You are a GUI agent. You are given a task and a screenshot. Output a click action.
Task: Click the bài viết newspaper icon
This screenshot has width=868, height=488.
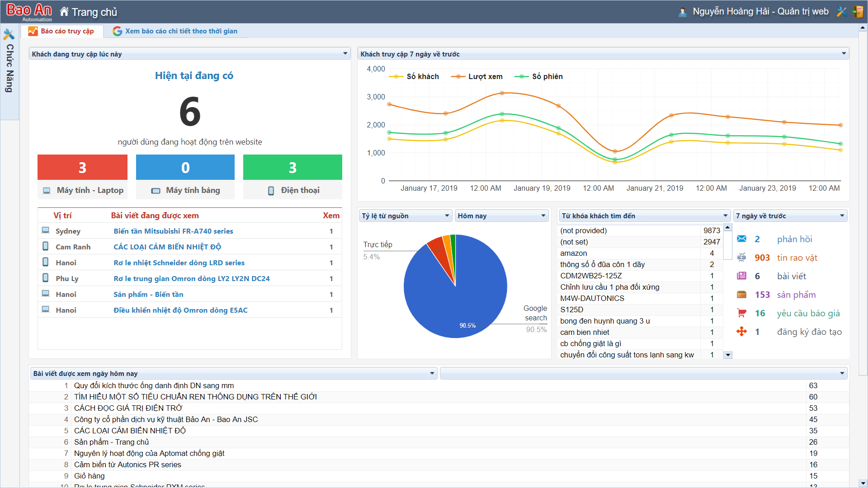pyautogui.click(x=741, y=276)
